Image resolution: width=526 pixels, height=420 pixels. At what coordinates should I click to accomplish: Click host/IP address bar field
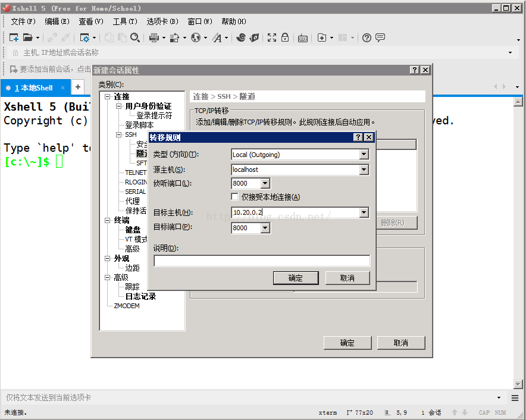click(262, 53)
